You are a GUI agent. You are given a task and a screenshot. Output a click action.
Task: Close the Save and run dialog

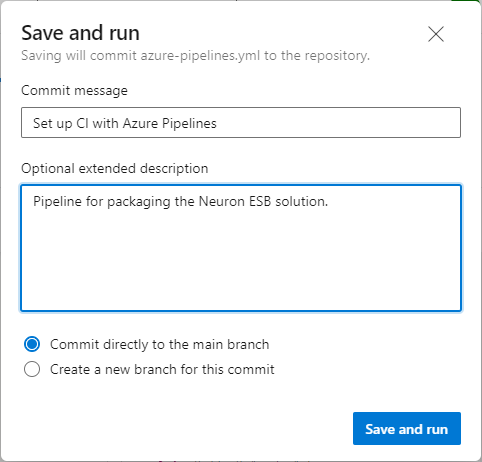click(436, 34)
